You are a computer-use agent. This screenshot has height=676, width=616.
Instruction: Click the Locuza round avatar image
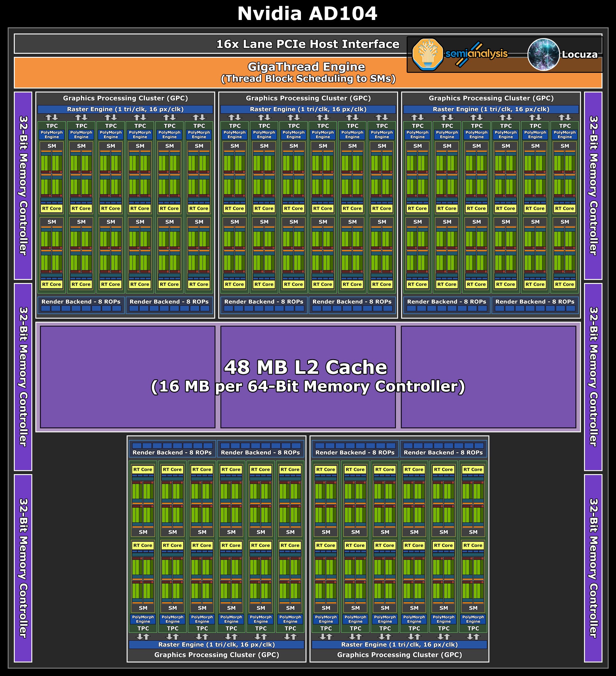(543, 54)
